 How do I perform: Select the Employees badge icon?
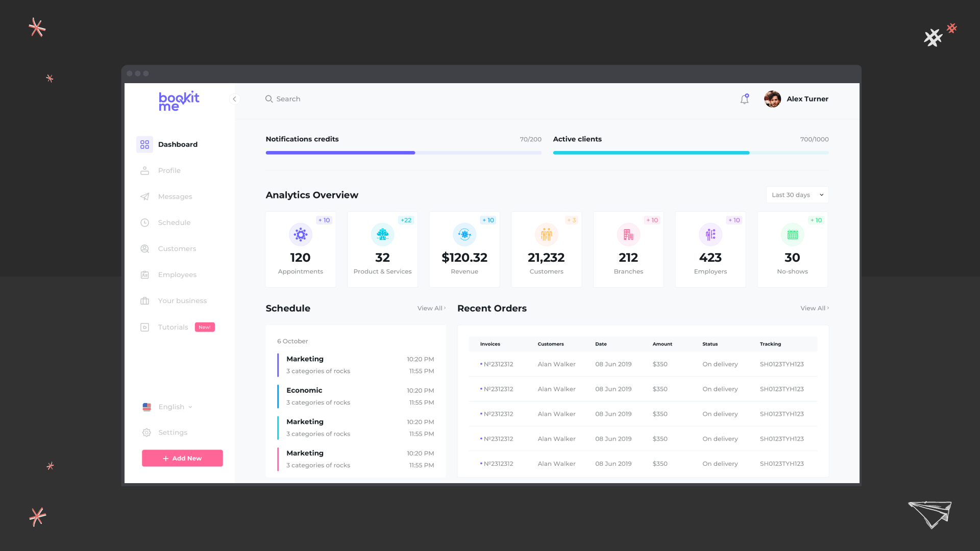tap(145, 274)
